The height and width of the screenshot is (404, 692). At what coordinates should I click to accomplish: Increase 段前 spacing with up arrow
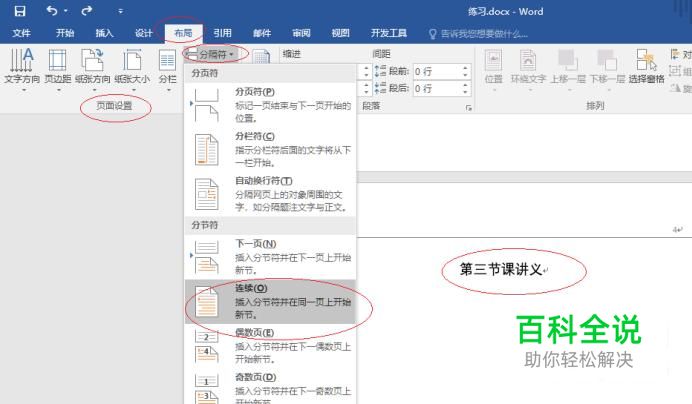(465, 68)
